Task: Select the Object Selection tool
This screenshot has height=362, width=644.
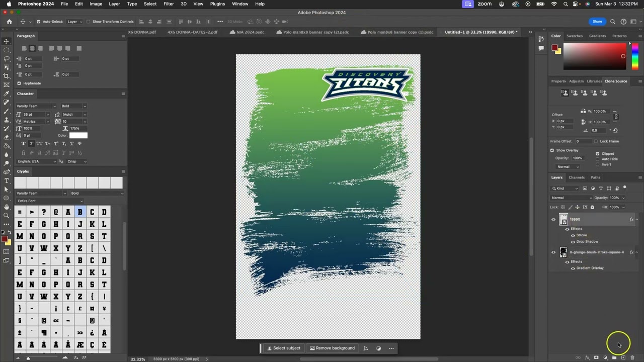Action: coord(7,67)
